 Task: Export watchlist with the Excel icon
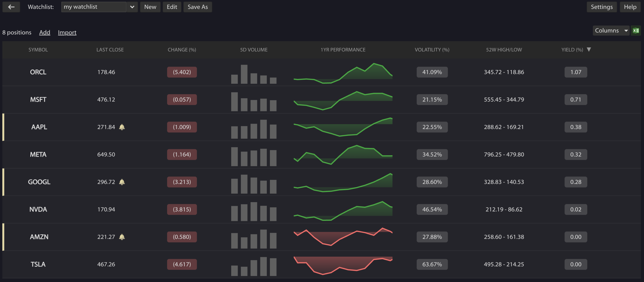point(636,30)
